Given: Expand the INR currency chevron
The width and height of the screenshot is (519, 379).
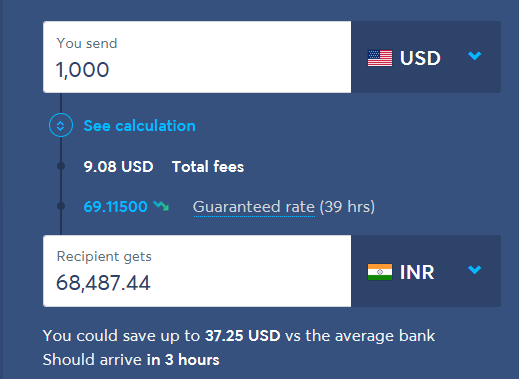Looking at the screenshot, I should (474, 269).
